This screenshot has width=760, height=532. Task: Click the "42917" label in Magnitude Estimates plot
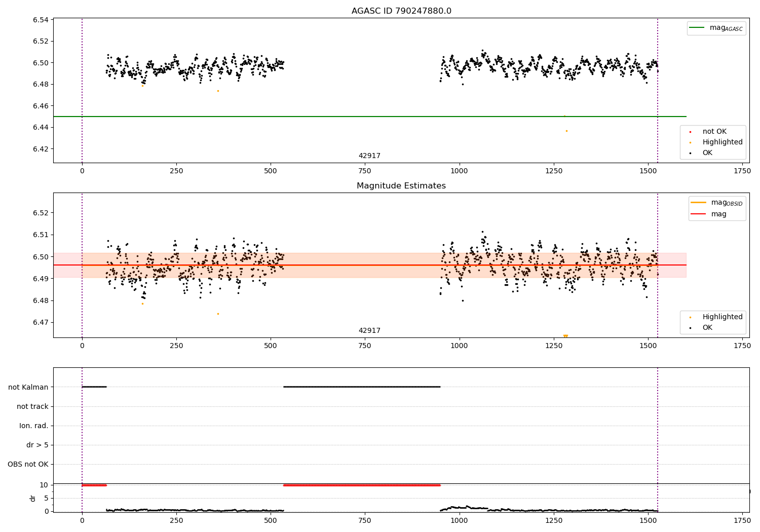click(x=369, y=331)
